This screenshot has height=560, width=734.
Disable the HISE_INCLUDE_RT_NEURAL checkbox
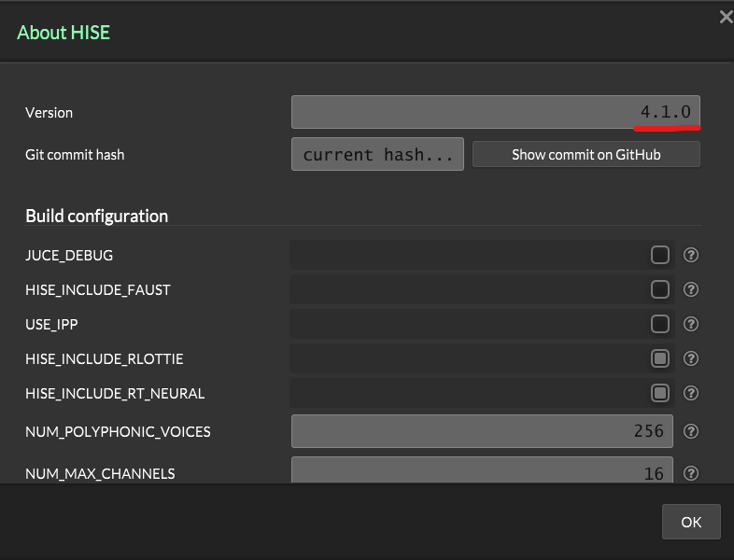click(x=659, y=393)
